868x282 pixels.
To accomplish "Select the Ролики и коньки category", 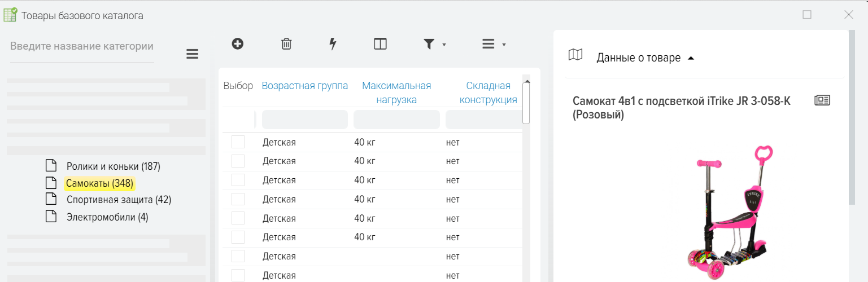I will (x=113, y=166).
